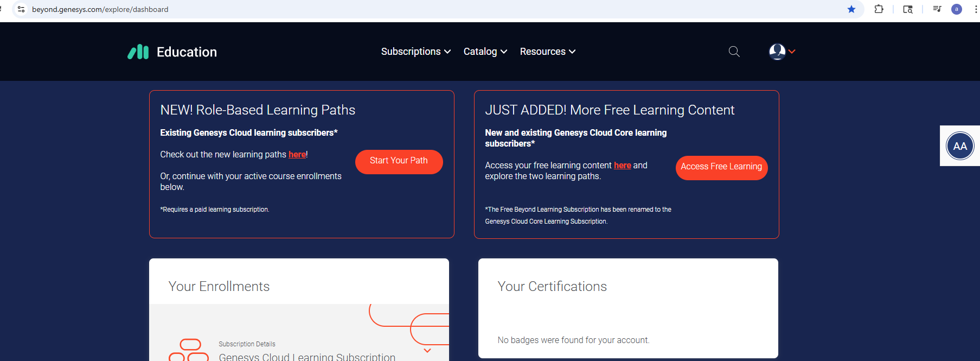Follow 'here' link for new learning paths
The height and width of the screenshot is (361, 980).
click(x=297, y=155)
